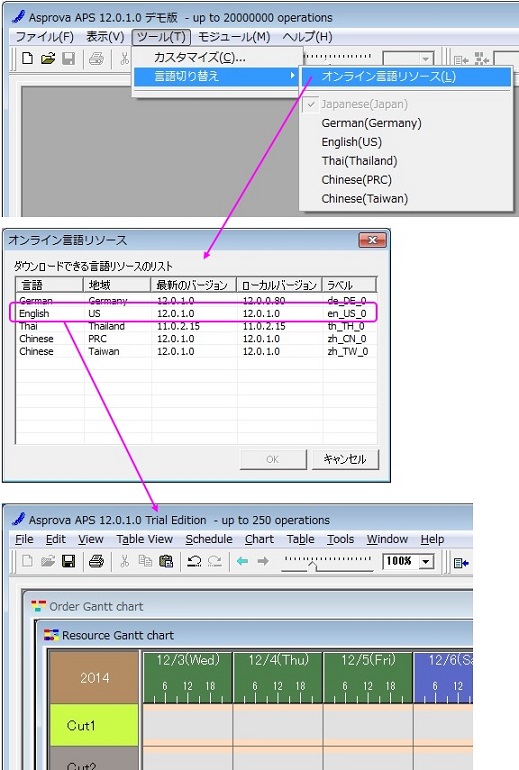
Task: Click the キャンセル button
Action: 345,459
